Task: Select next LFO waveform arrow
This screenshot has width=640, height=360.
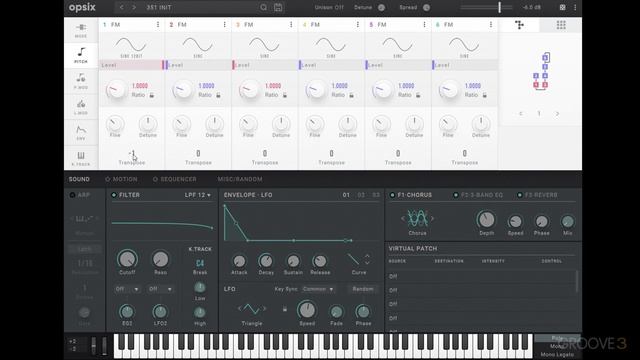Action: [x=264, y=309]
